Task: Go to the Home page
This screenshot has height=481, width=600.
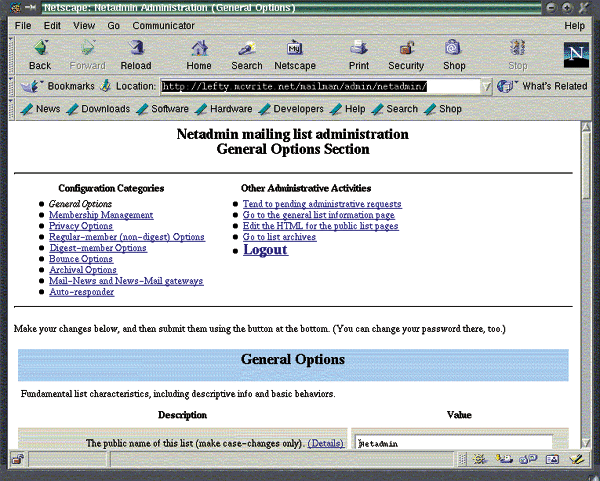Action: (200, 54)
